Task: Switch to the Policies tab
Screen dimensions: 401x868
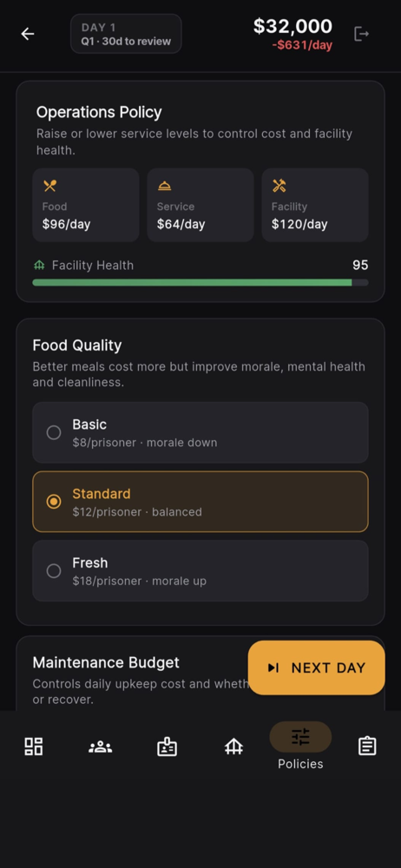Action: click(x=300, y=746)
